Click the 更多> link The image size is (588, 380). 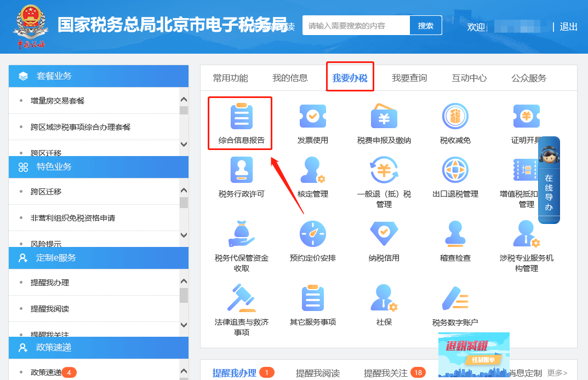[x=557, y=373]
